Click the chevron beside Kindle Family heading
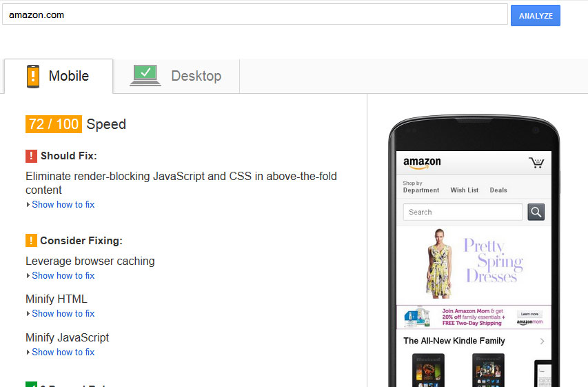This screenshot has width=588, height=387. [542, 341]
